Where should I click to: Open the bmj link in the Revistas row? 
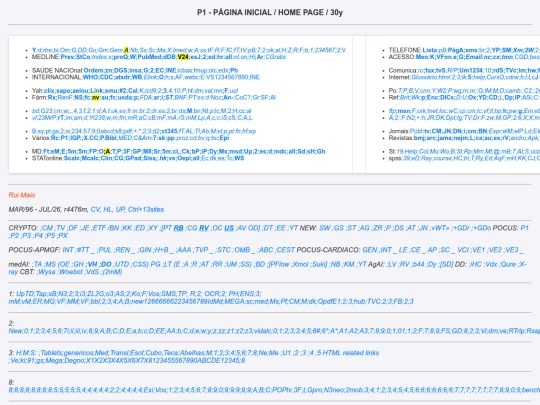(x=419, y=138)
